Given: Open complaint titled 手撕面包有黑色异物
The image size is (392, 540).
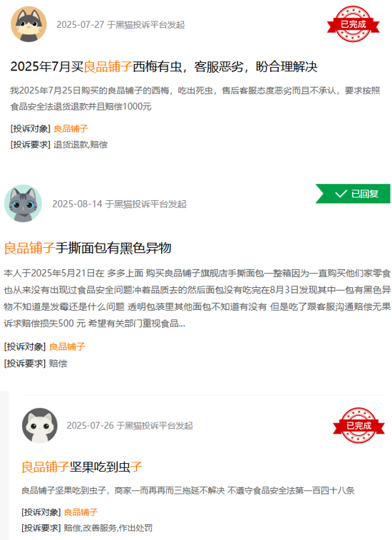Looking at the screenshot, I should coord(88,248).
